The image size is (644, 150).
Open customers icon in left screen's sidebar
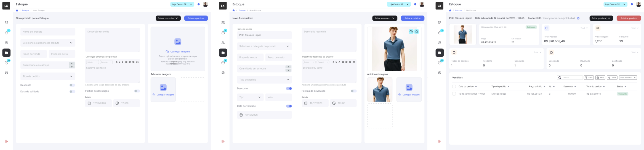coord(6,43)
